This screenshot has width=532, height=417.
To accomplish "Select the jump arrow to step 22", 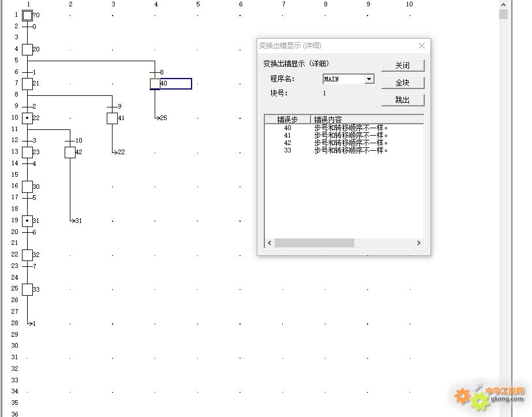I will [x=119, y=152].
